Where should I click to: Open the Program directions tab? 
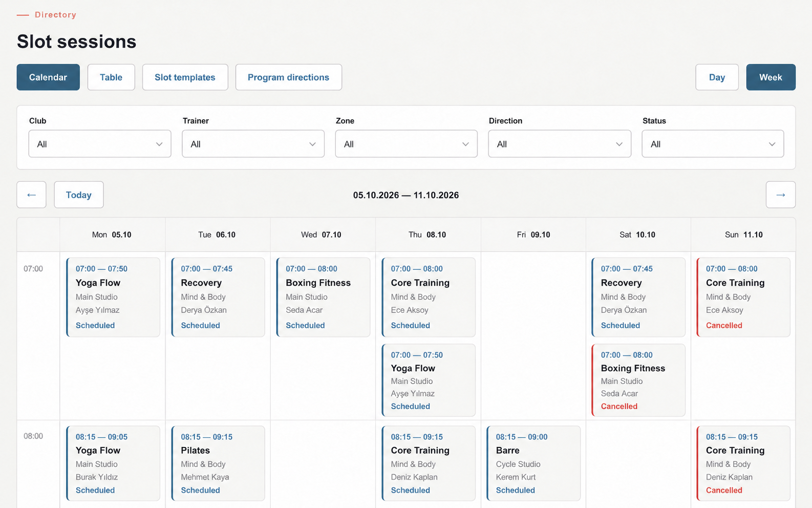[x=288, y=77]
